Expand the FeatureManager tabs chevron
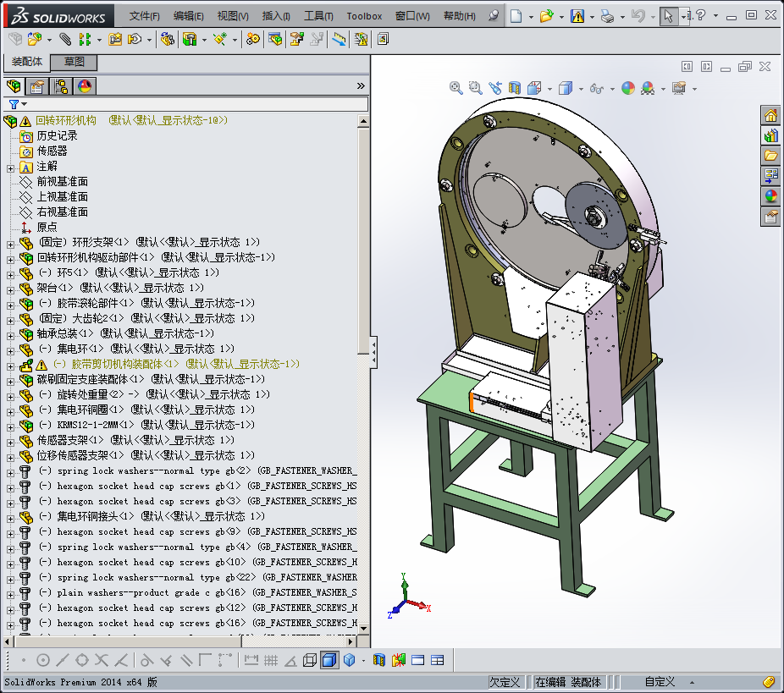The width and height of the screenshot is (784, 693). (x=361, y=86)
